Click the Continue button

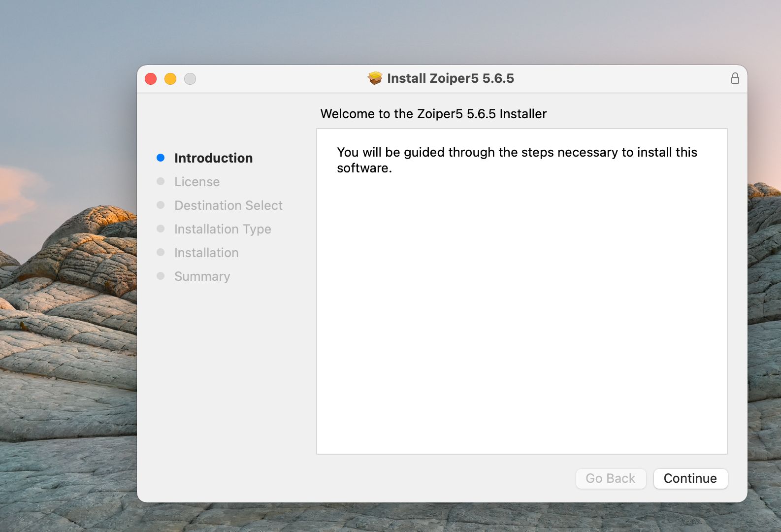coord(690,478)
